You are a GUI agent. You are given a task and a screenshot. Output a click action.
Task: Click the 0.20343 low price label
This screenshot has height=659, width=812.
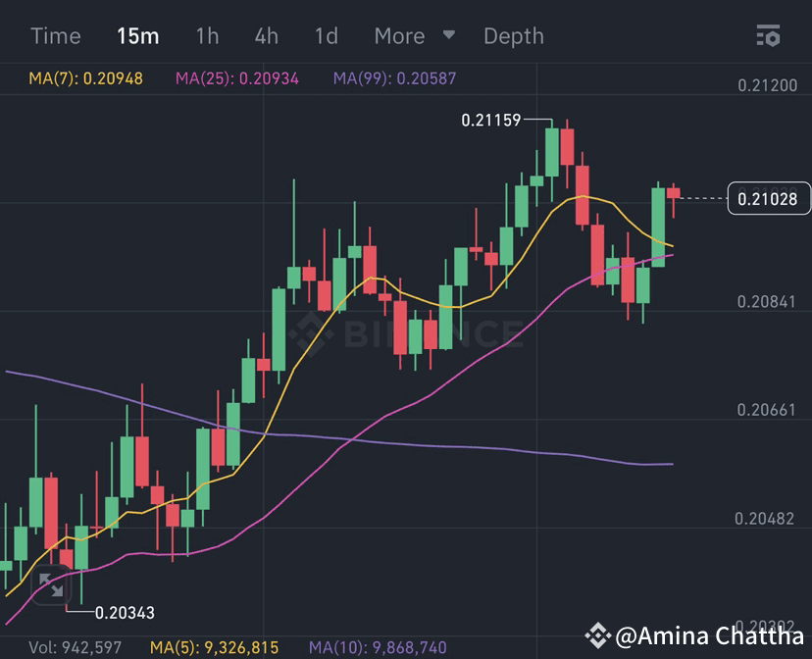coord(127,612)
